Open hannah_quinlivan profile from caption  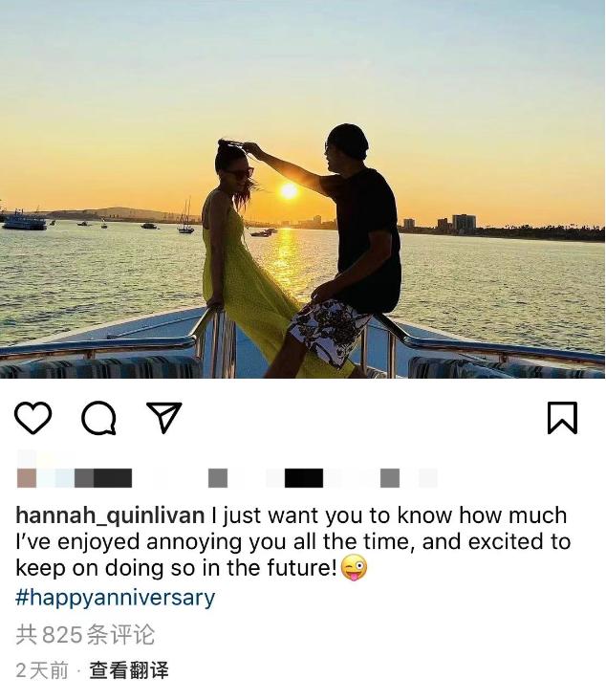point(110,515)
